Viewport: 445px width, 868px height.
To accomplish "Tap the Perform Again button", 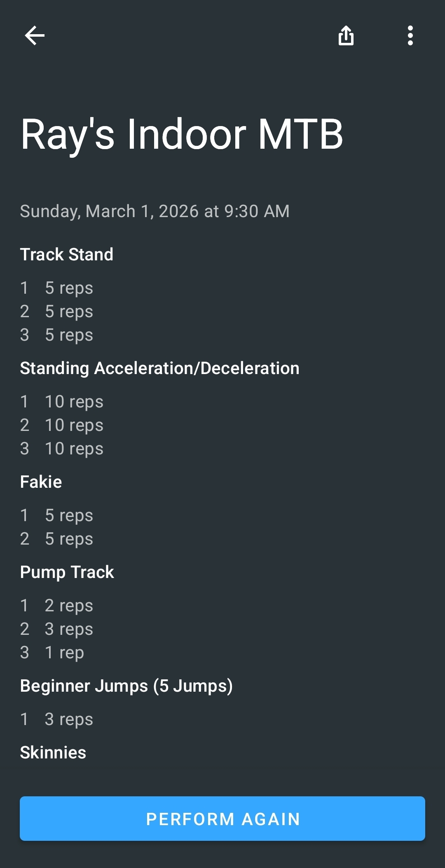I will pos(222,819).
